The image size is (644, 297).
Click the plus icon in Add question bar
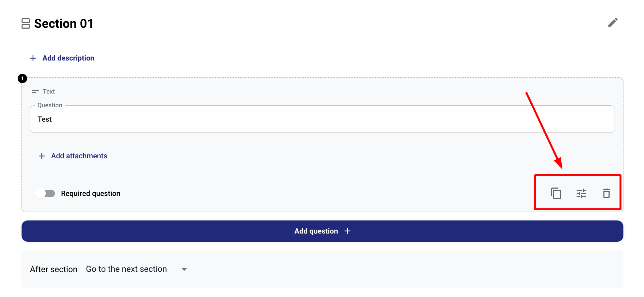pyautogui.click(x=347, y=231)
